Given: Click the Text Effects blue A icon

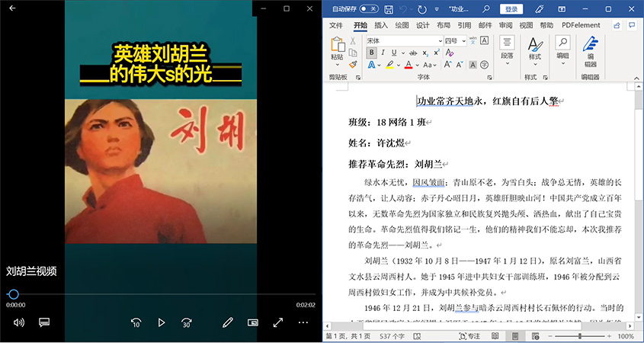Looking at the screenshot, I should pyautogui.click(x=371, y=65).
